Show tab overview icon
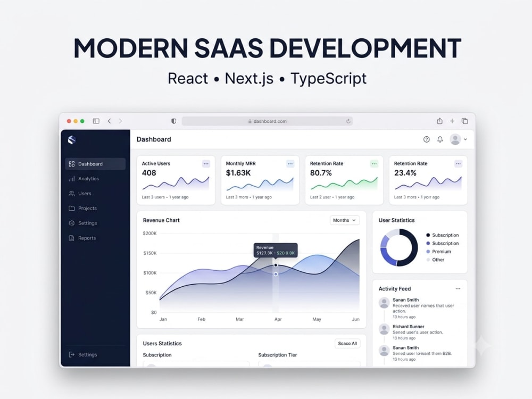 465,121
